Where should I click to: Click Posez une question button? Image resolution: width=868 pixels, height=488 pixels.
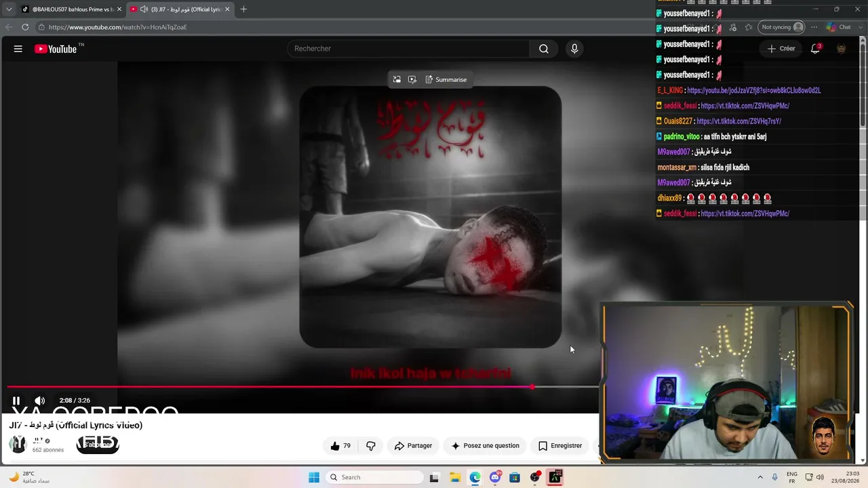click(485, 446)
